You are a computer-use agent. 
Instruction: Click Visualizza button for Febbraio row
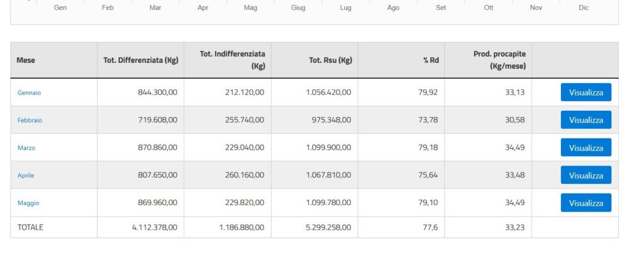point(586,120)
